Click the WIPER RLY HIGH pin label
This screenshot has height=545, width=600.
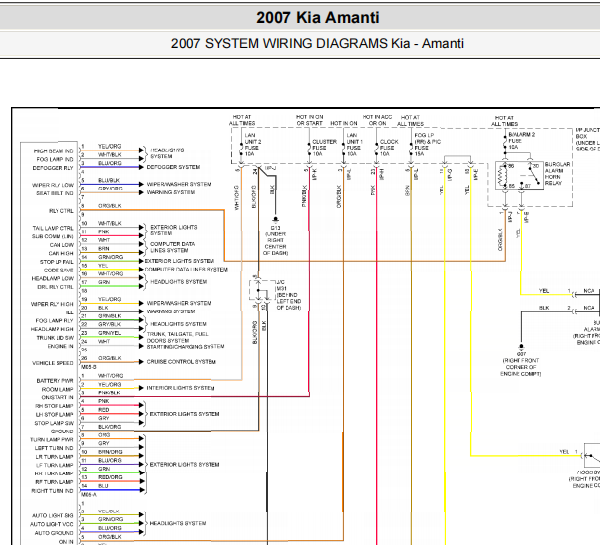coord(52,304)
